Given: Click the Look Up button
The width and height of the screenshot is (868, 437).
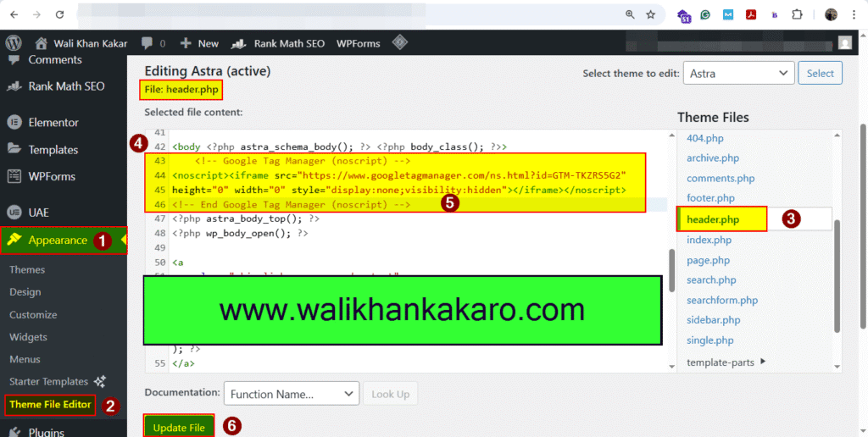Looking at the screenshot, I should [x=390, y=395].
